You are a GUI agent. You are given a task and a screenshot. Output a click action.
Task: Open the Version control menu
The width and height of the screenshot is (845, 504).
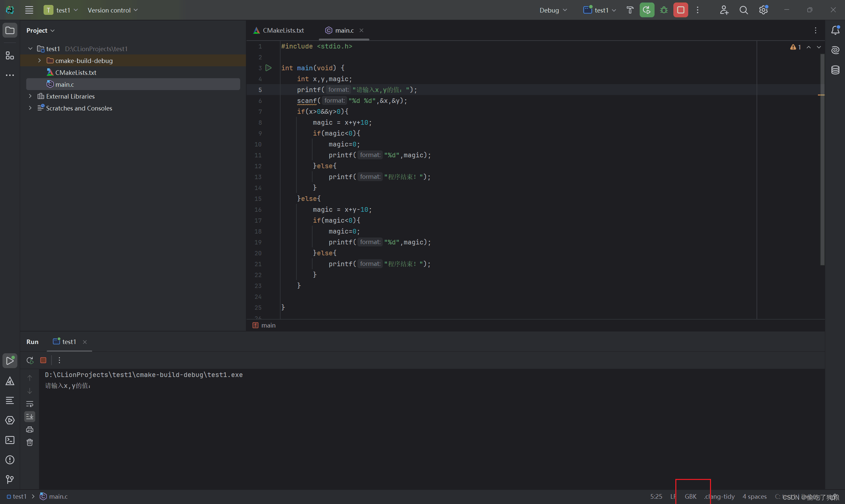tap(113, 10)
